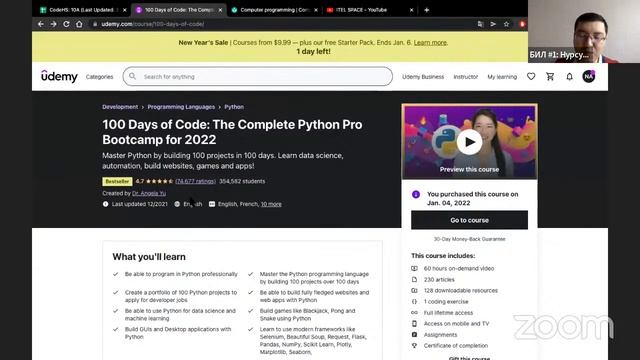Select the 100 Days of Code tab

tap(179, 10)
